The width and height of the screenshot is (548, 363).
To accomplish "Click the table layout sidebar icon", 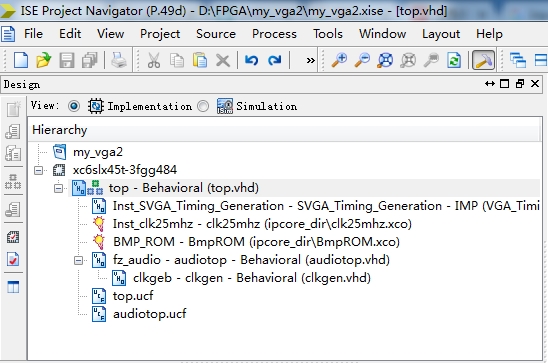I will pyautogui.click(x=13, y=287).
